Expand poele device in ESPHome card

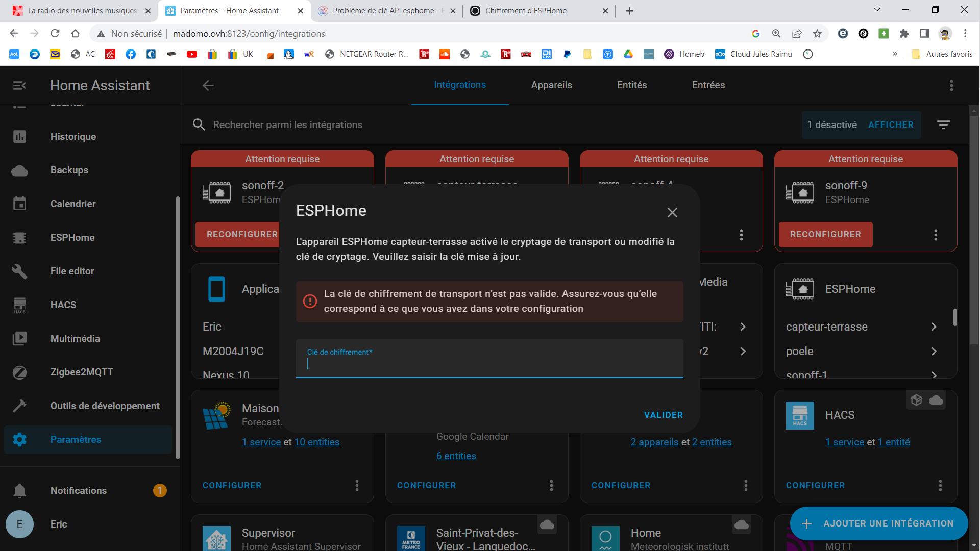click(x=934, y=351)
